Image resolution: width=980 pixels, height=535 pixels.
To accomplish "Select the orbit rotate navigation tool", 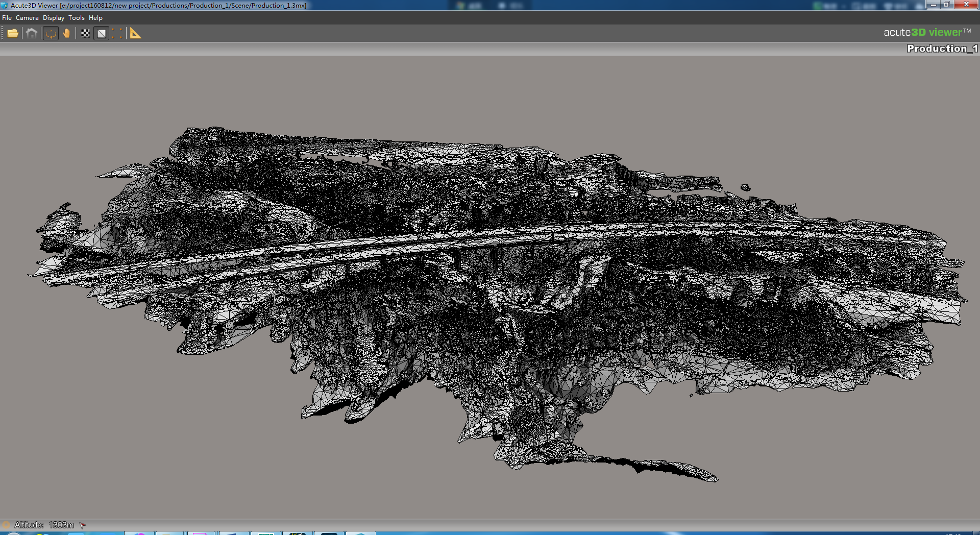I will pyautogui.click(x=51, y=34).
